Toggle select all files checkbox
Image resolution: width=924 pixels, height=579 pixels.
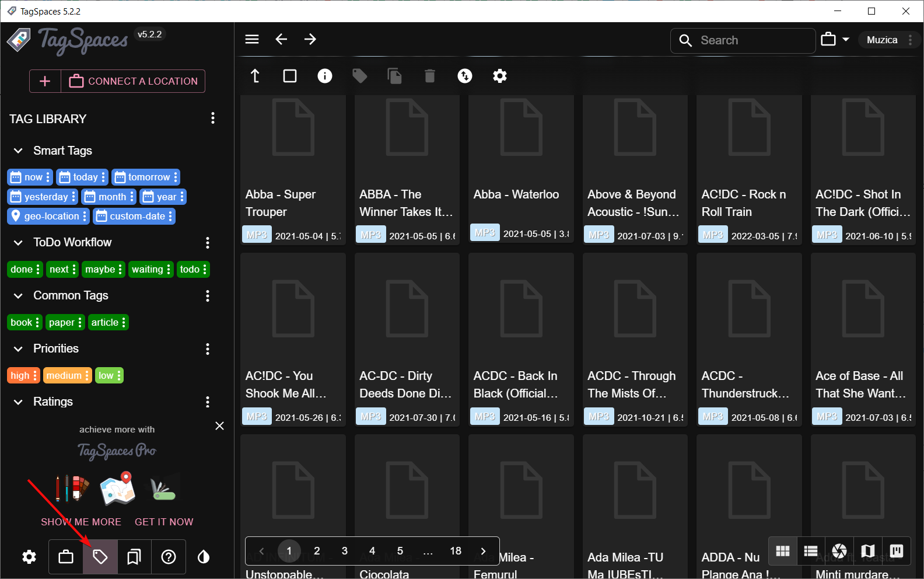(x=290, y=76)
